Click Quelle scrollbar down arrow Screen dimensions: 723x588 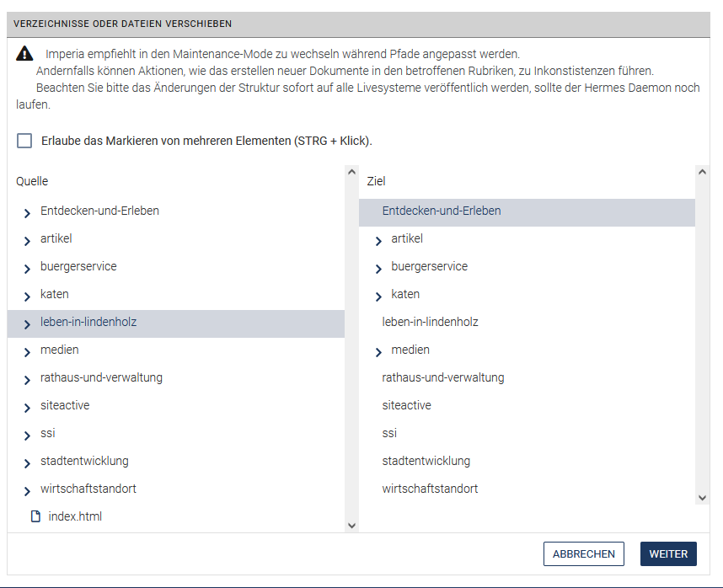coord(352,526)
